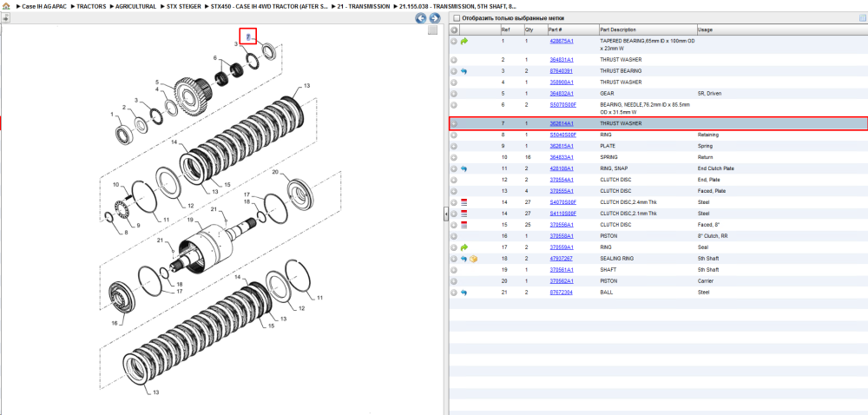Open notes icon on the 370556A1 row
Screen dimensions: 868x415
click(x=464, y=225)
